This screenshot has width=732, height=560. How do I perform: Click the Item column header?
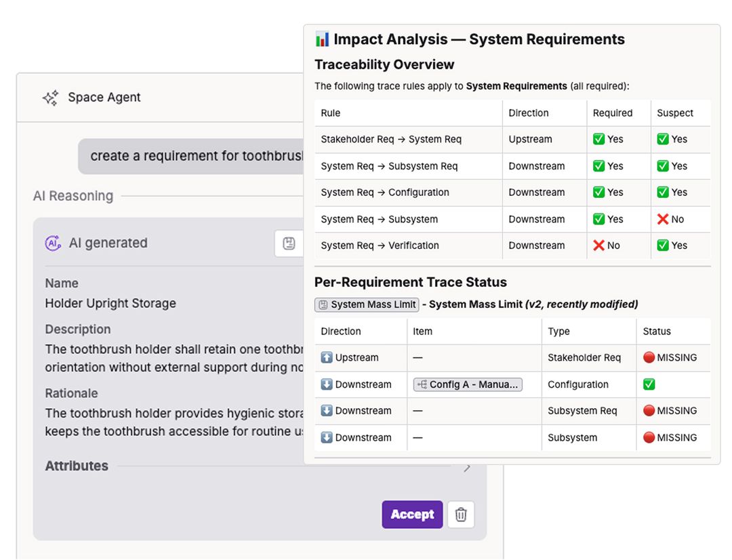[x=422, y=331]
